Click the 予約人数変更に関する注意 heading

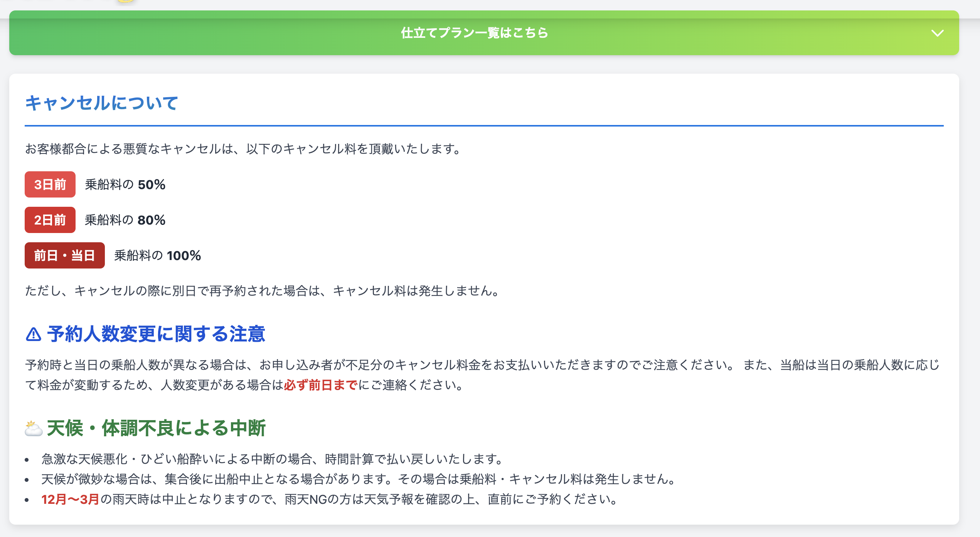pyautogui.click(x=156, y=334)
